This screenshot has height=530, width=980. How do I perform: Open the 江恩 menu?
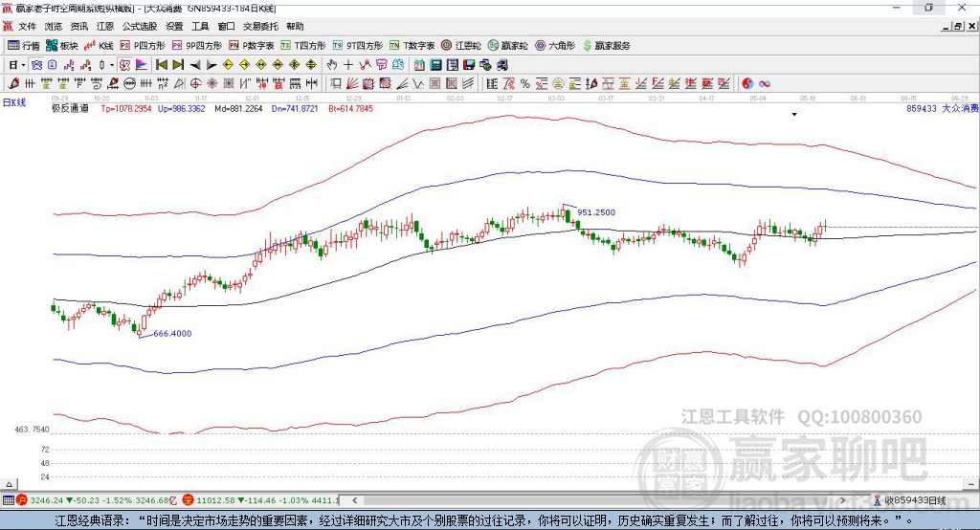pyautogui.click(x=105, y=26)
